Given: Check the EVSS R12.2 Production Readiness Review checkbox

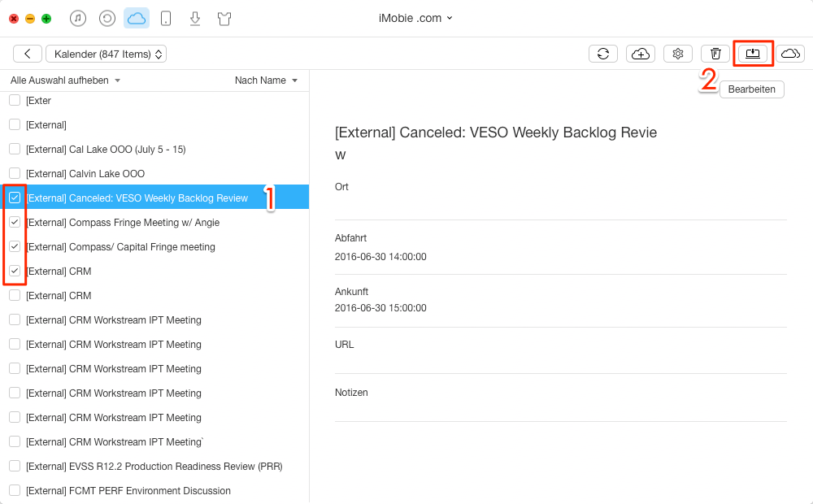Looking at the screenshot, I should (15, 466).
